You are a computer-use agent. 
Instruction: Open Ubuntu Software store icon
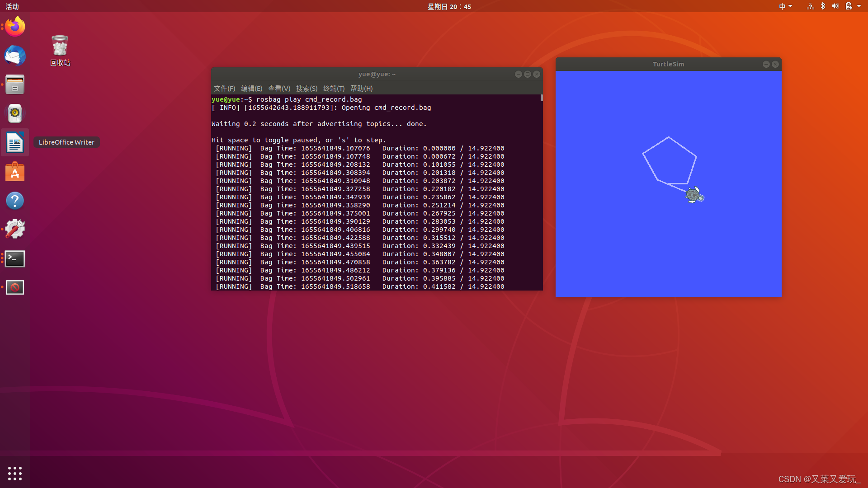pos(15,172)
